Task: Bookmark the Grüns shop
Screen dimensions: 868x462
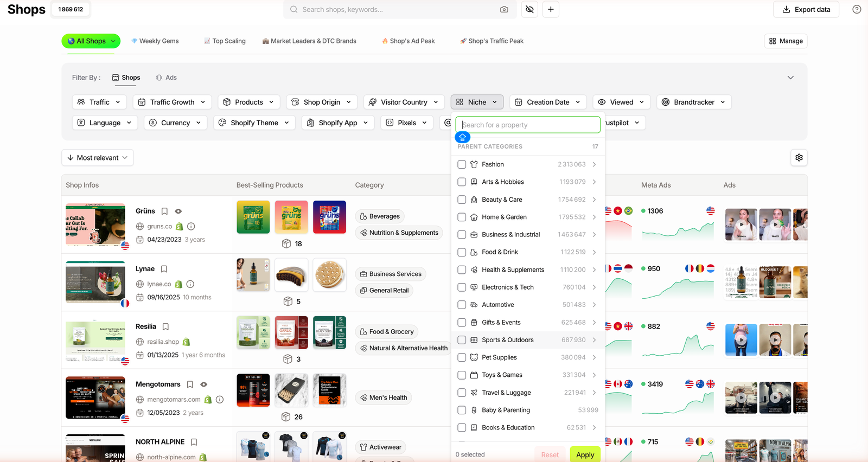Action: 164,211
